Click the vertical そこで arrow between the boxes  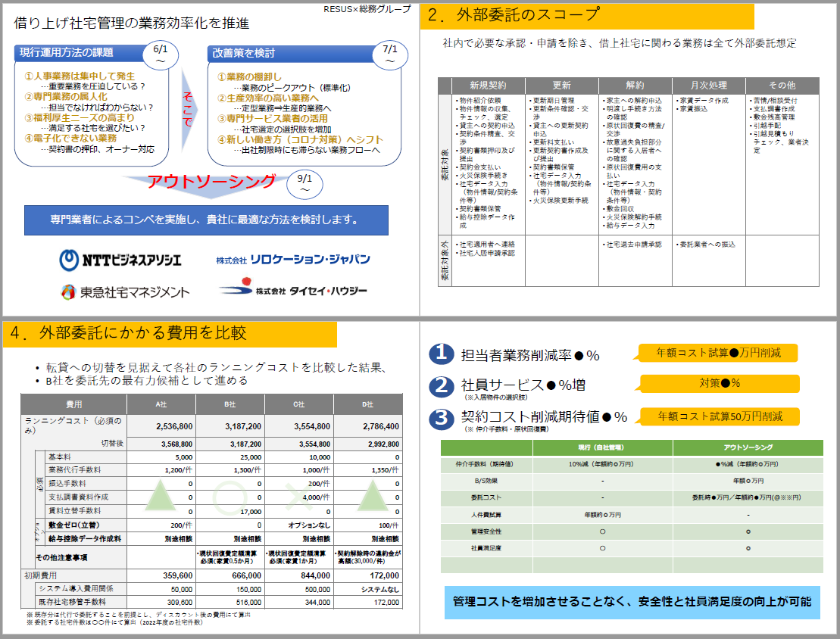tap(188, 109)
